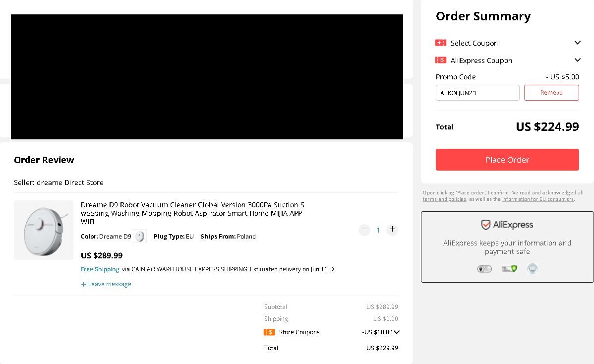594x364 pixels.
Task: Open Store Coupons discount dropdown arrow
Action: pos(397,332)
